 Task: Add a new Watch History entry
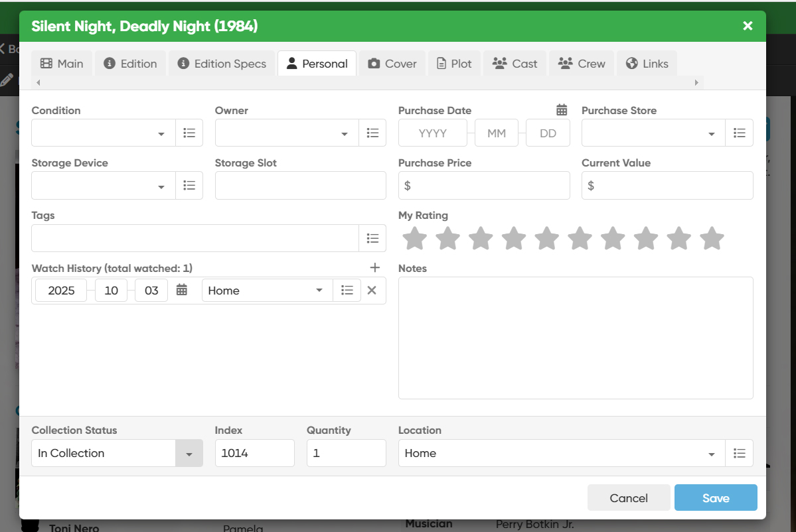[374, 267]
